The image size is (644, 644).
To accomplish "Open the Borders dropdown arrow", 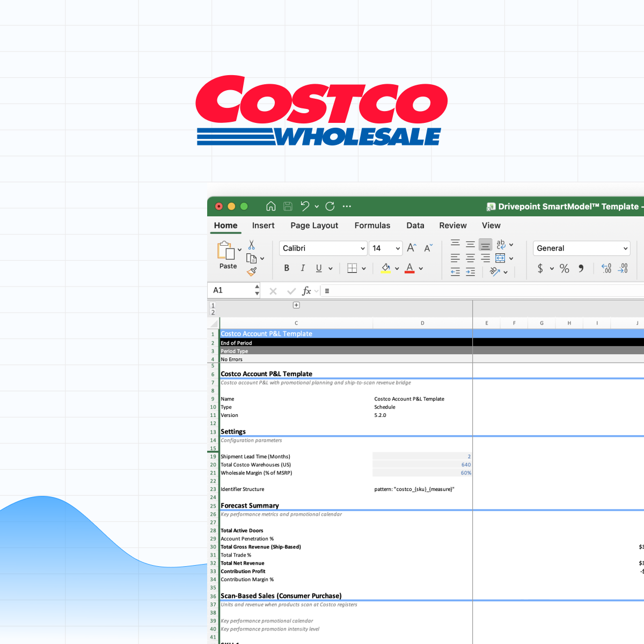I will pos(364,268).
